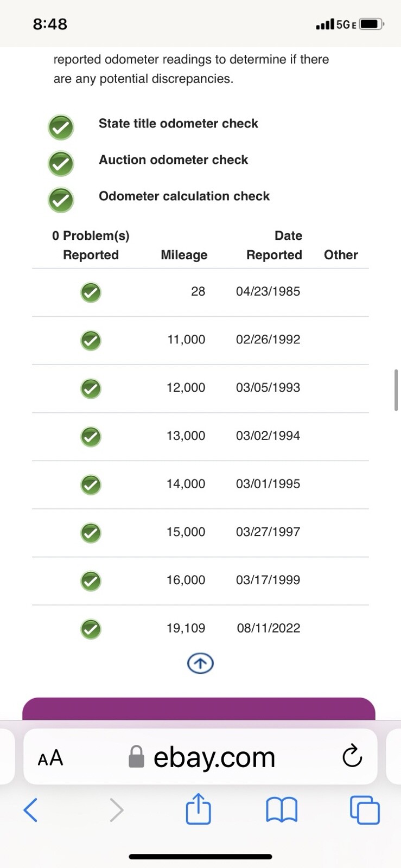Reload the ebay.com page
Viewport: 401px width, 868px height.
(352, 756)
